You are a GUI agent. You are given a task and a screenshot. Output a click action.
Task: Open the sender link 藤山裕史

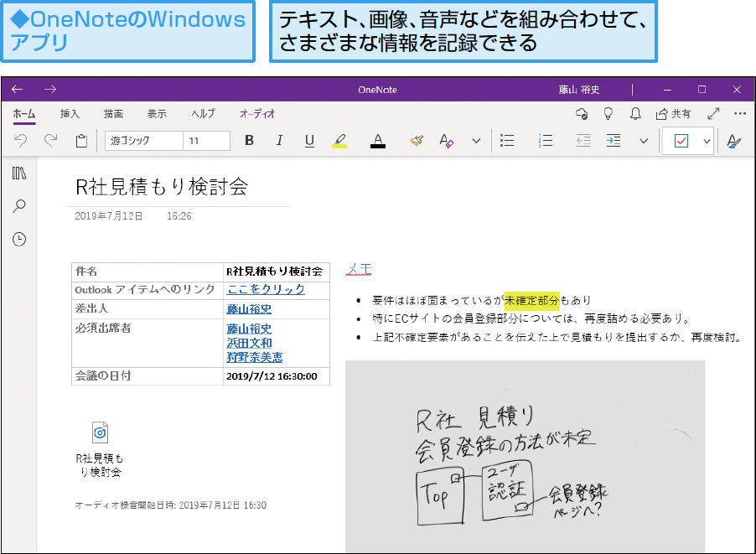[x=249, y=308]
